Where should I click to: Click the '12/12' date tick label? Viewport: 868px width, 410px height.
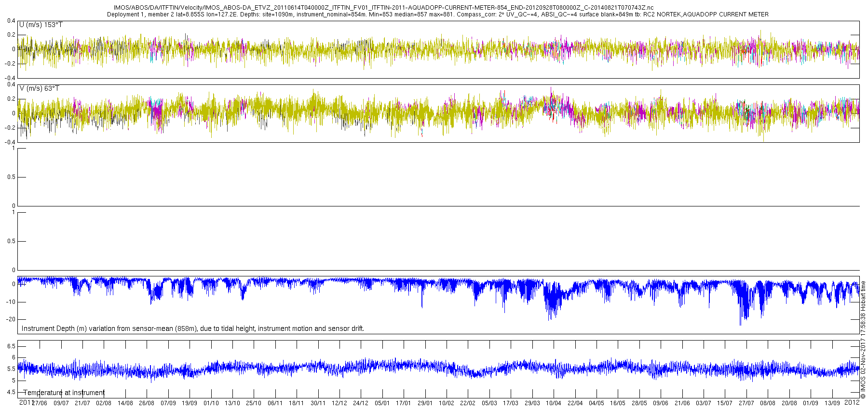[339, 403]
